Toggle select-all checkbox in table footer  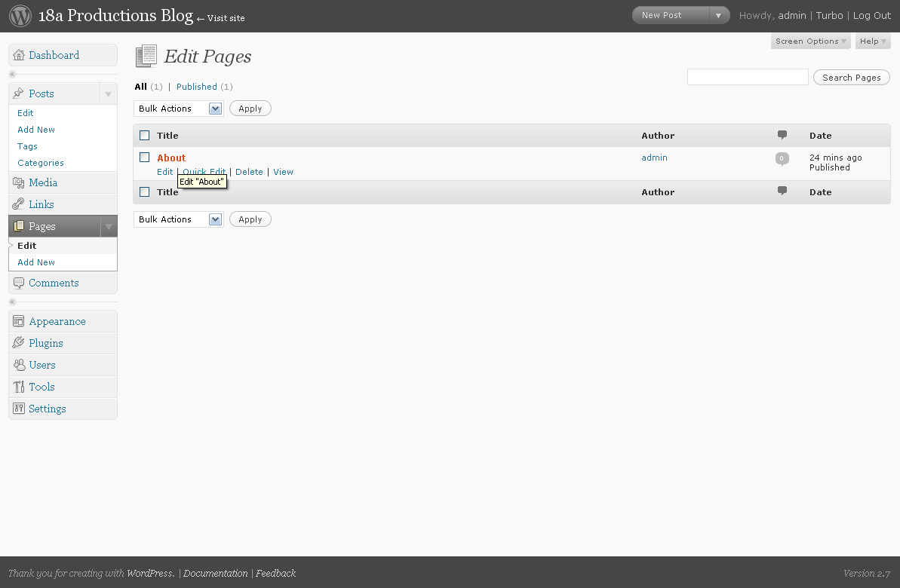[x=145, y=192]
